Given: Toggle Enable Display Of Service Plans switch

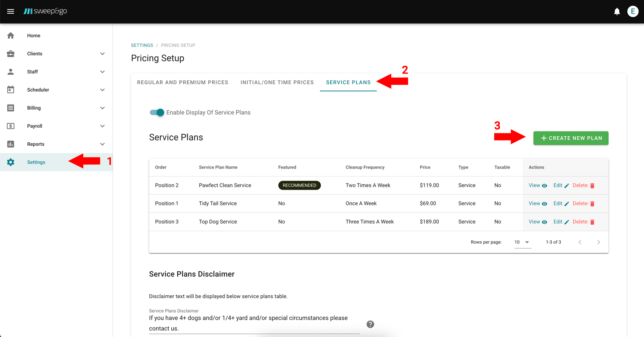Looking at the screenshot, I should coord(157,113).
